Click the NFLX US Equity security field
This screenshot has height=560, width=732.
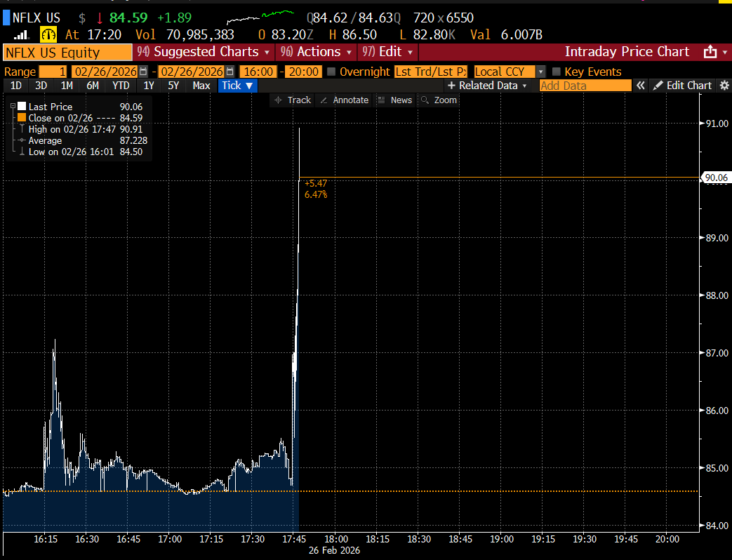click(67, 52)
